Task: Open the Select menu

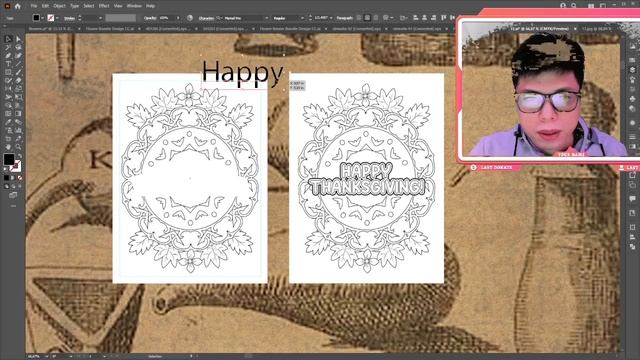Action: 89,6
